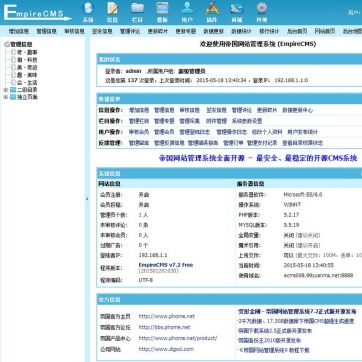The height and width of the screenshot is (362, 362).
Task: Open the 系统 (System) globe icon
Action: pyautogui.click(x=88, y=8)
